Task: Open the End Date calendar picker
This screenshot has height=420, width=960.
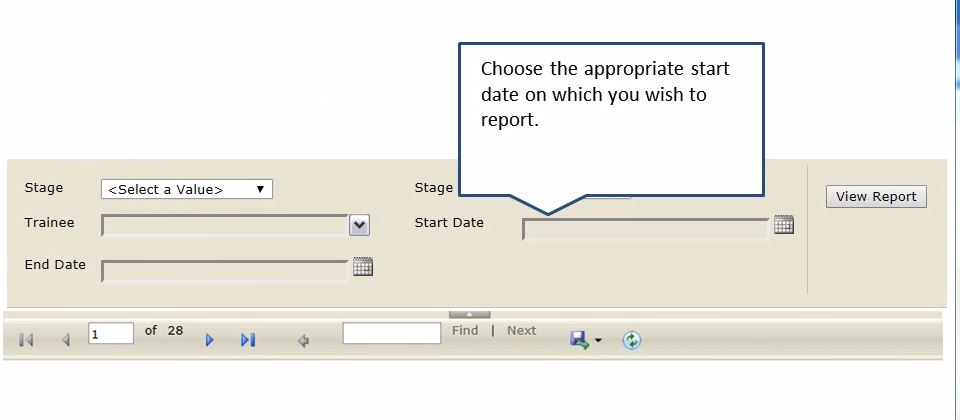Action: [363, 266]
